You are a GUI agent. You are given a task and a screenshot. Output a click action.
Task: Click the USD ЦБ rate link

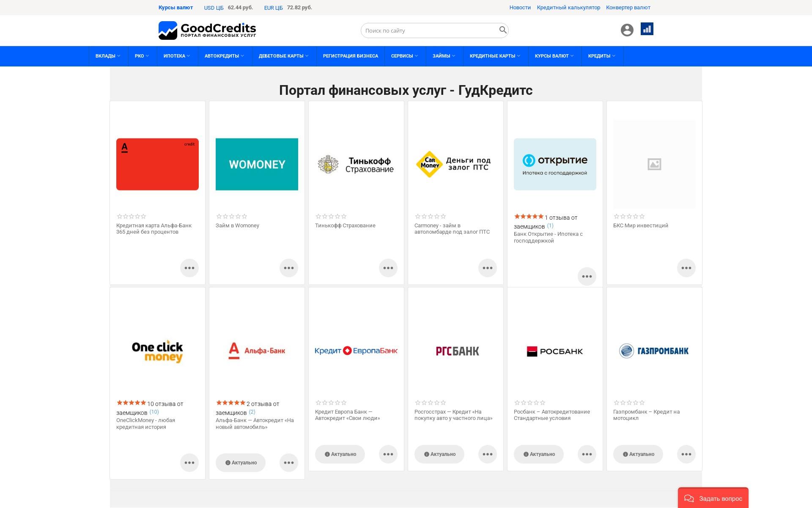(x=214, y=8)
